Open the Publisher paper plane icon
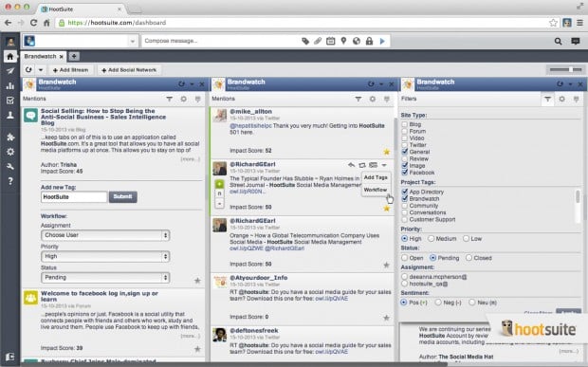Viewport: 588px width, 367px height. pos(10,71)
